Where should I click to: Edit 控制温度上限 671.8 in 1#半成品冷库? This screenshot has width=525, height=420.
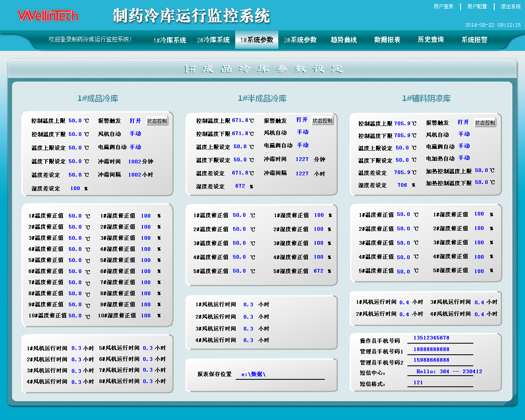[x=240, y=121]
